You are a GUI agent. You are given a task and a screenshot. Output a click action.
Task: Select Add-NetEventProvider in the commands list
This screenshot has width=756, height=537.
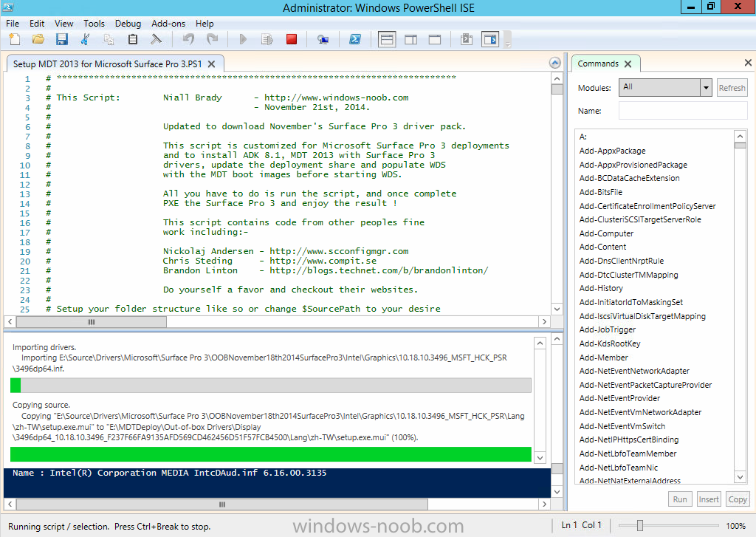coord(619,398)
